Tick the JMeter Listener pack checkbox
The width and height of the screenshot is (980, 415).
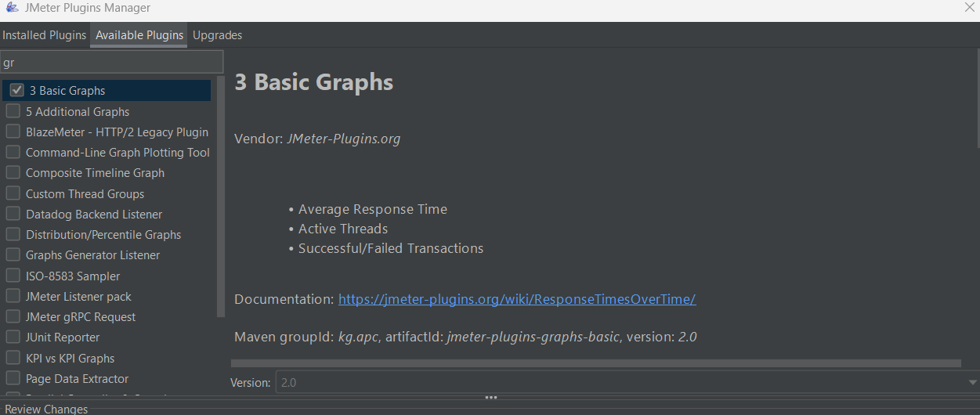pyautogui.click(x=13, y=296)
